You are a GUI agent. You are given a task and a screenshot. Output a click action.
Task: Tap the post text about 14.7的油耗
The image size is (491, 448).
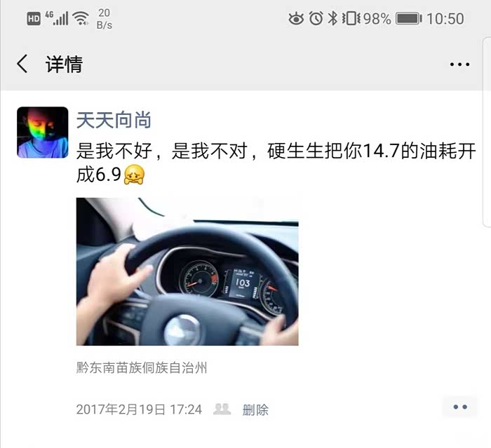click(x=276, y=163)
